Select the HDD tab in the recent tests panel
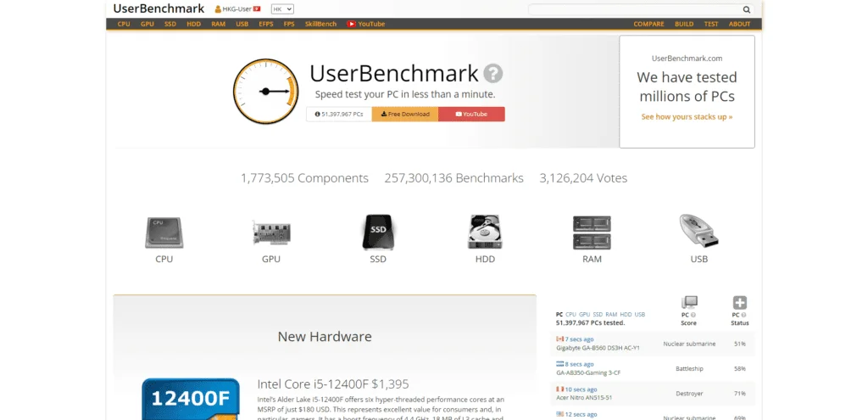 click(626, 314)
